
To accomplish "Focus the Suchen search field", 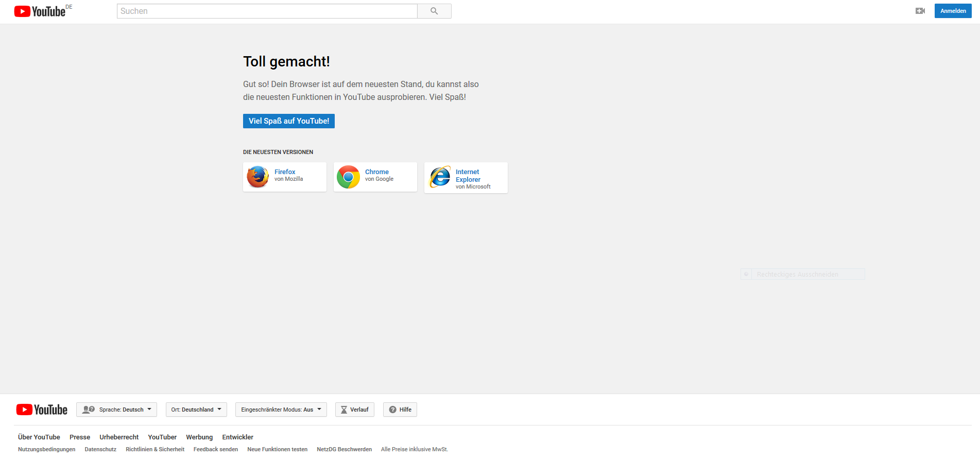I will [267, 11].
